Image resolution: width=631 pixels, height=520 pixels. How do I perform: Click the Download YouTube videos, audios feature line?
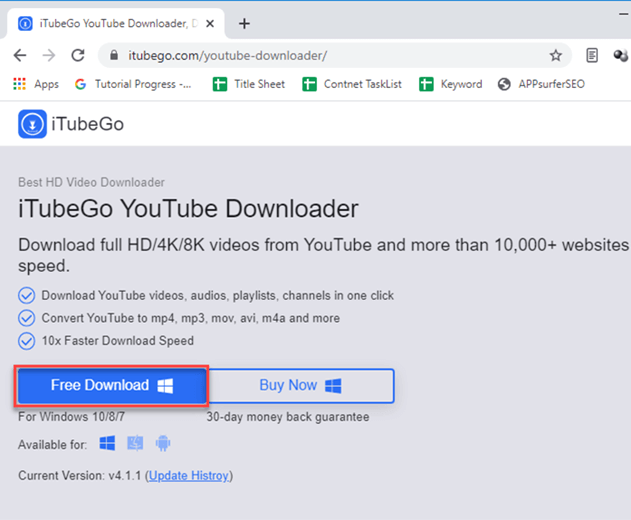point(218,295)
